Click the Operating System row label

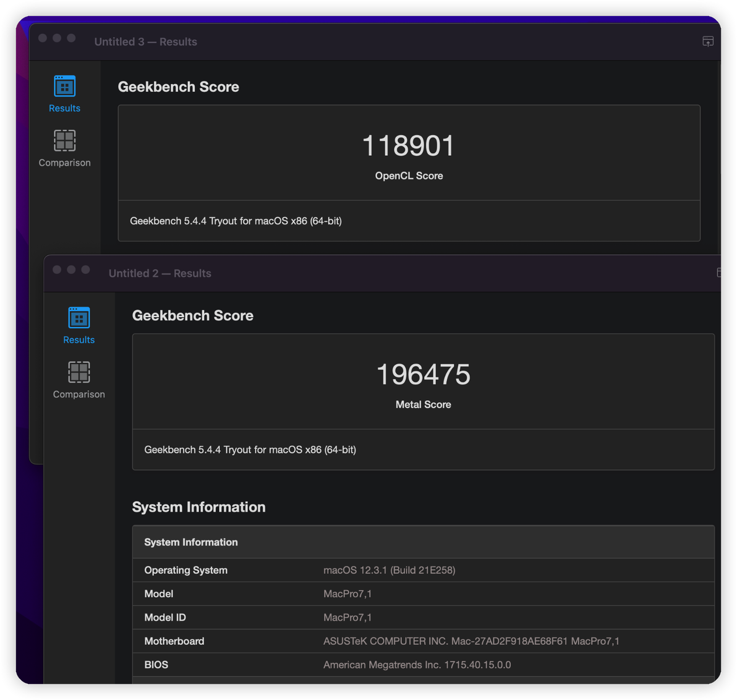coord(185,570)
